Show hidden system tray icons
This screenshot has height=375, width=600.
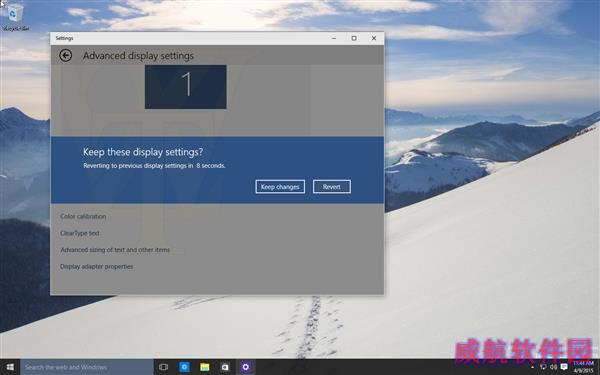click(532, 367)
